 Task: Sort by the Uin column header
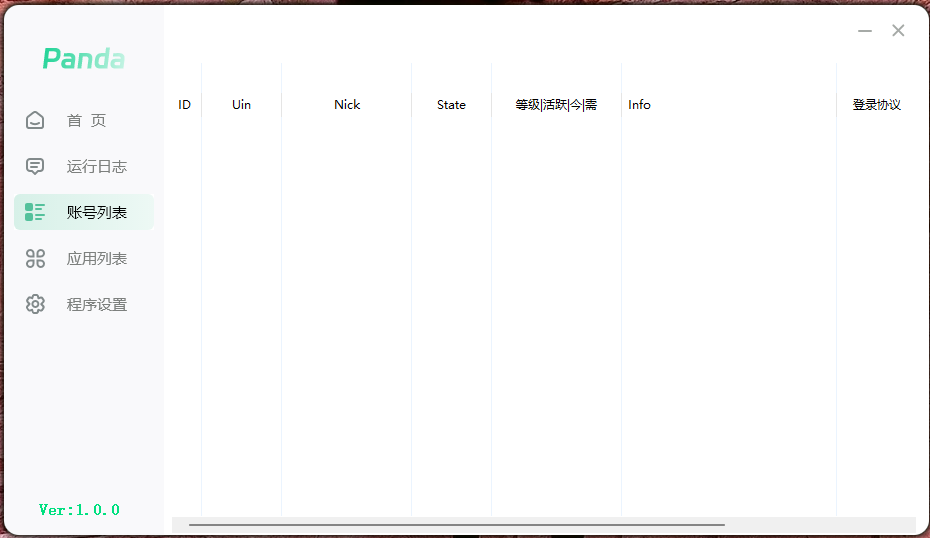point(241,105)
